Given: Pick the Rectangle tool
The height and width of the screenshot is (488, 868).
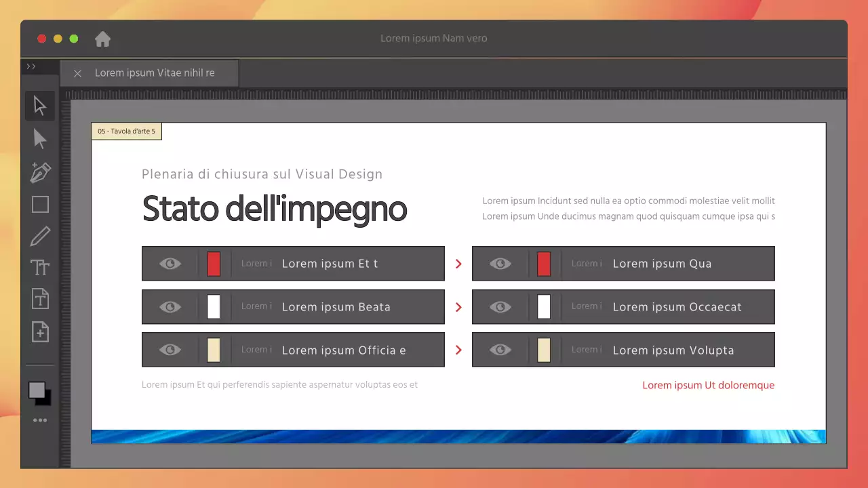Looking at the screenshot, I should [x=39, y=203].
